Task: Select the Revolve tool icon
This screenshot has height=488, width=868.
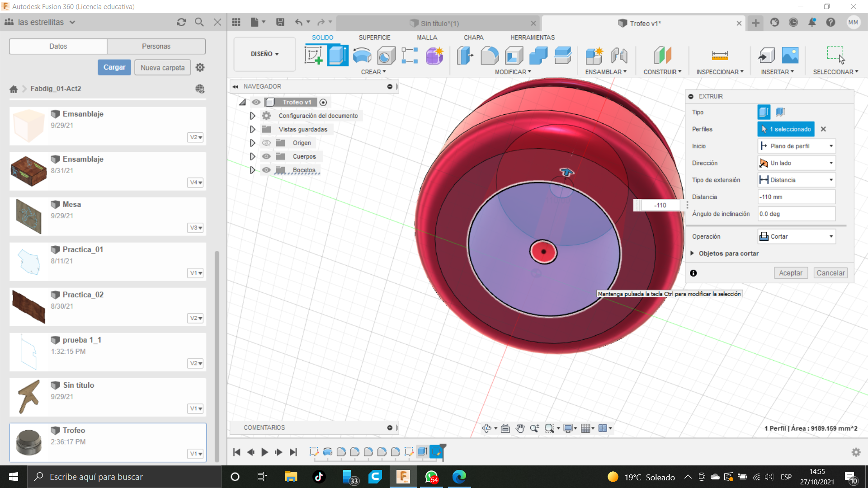Action: 362,56
